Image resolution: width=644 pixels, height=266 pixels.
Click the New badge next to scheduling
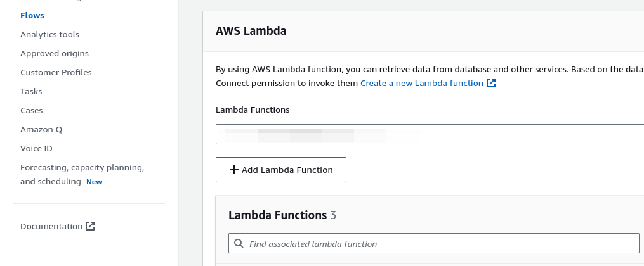click(94, 182)
